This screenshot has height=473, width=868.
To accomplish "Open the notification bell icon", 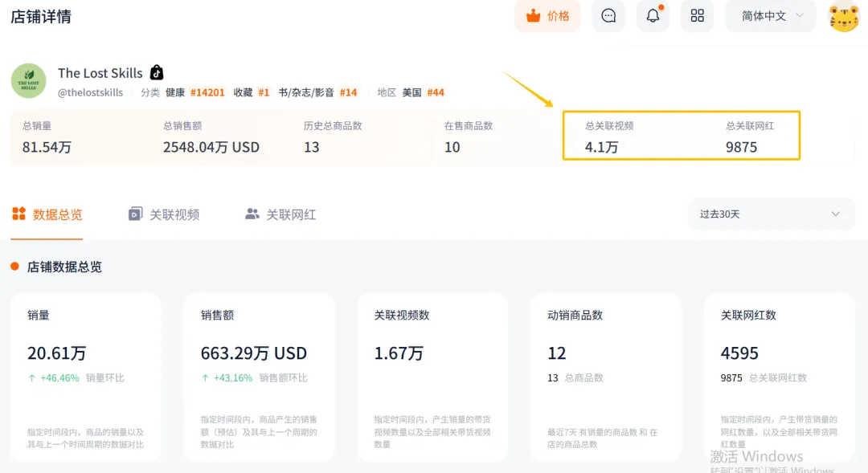I will (x=653, y=16).
